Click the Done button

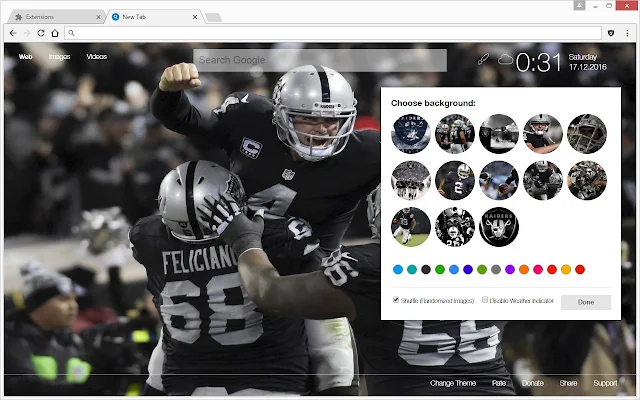pyautogui.click(x=586, y=302)
